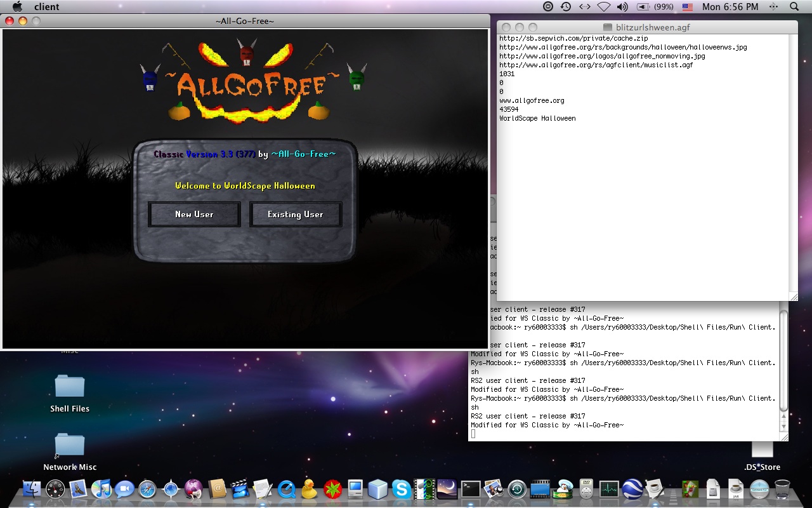This screenshot has width=812, height=508.
Task: Click the WorldScape Halloween line in editor
Action: 537,118
